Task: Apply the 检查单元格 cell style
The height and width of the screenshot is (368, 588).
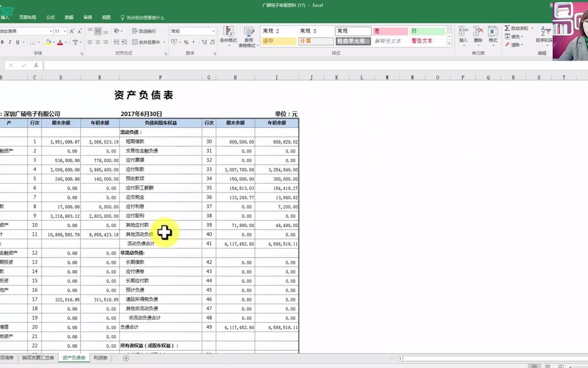Action: tap(353, 41)
